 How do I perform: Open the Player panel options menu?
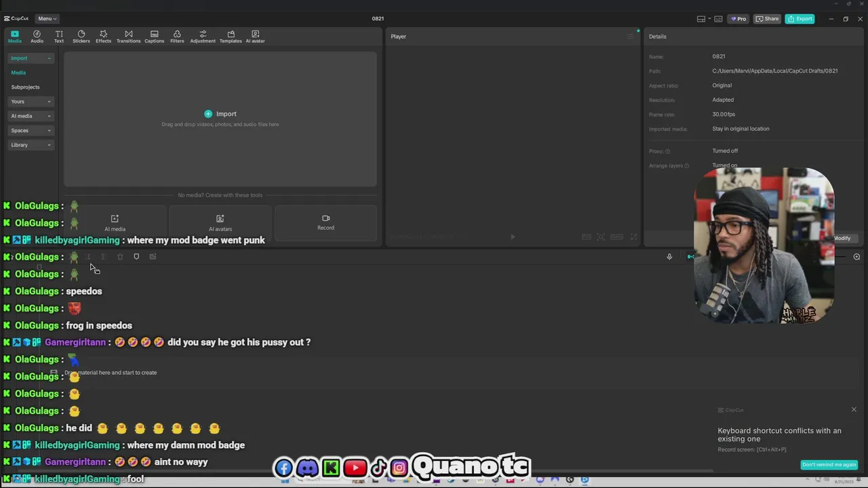[x=630, y=37]
